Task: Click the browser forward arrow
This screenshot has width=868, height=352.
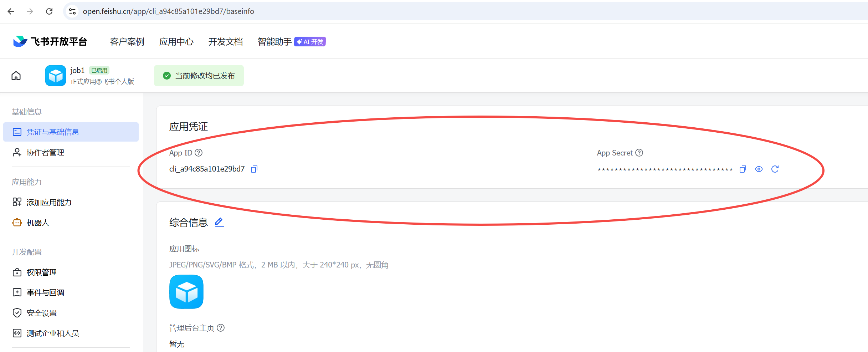Action: coord(30,11)
